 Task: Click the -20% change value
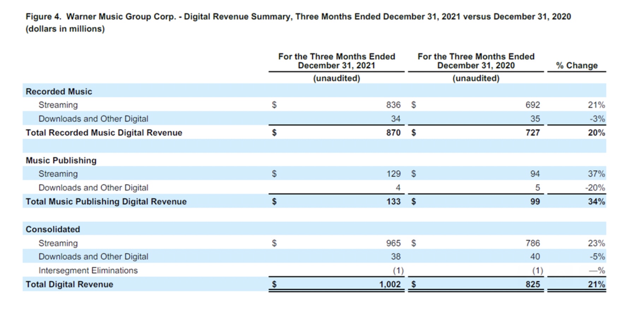click(595, 188)
